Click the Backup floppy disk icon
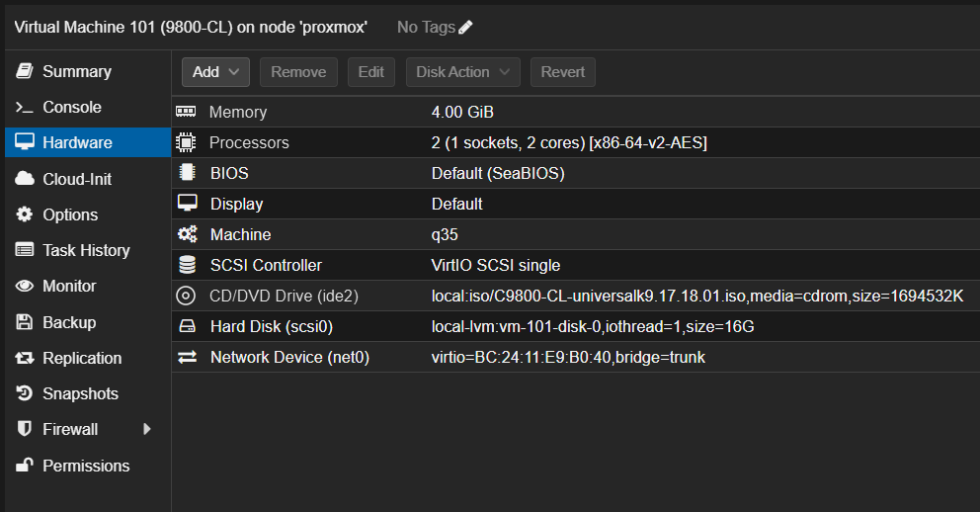Viewport: 980px width, 512px height. point(25,322)
